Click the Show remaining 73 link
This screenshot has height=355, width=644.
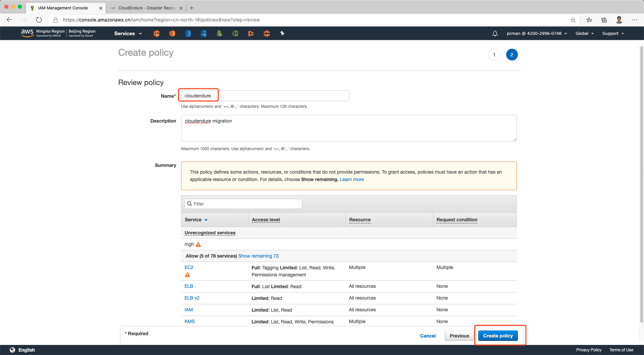(258, 256)
